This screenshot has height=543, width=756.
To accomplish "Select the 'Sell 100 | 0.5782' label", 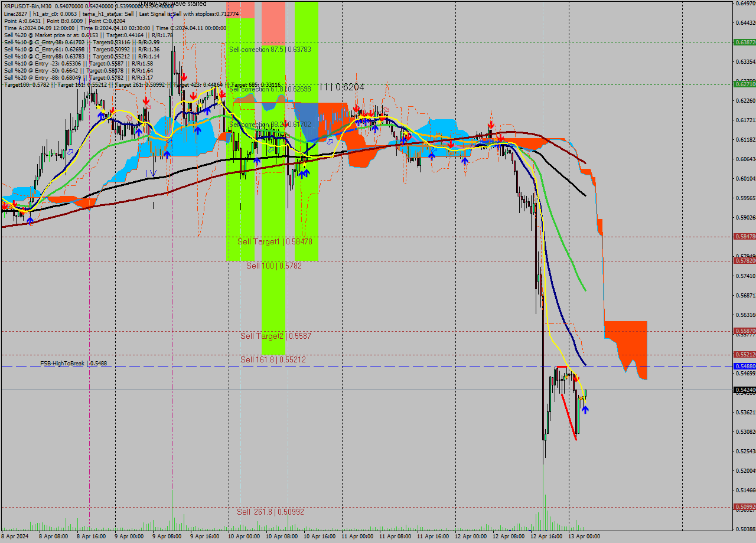I will (x=274, y=266).
